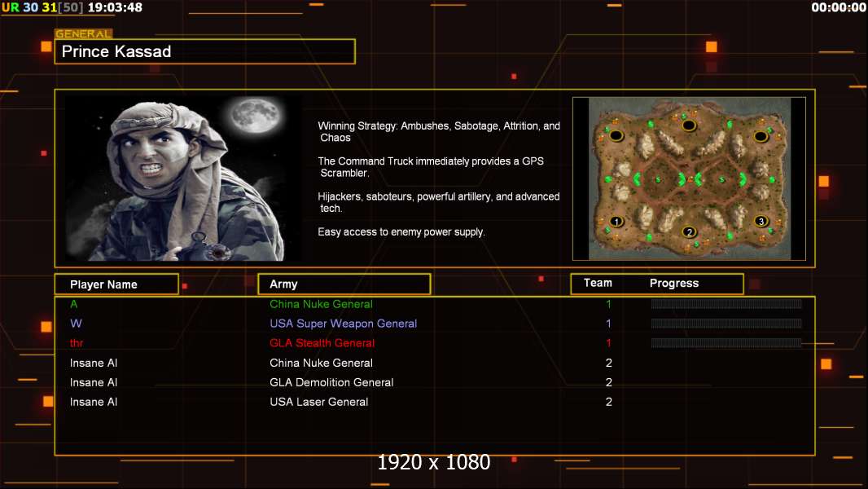Viewport: 868px width, 489px height.
Task: Select Insane AI in GLA Demolition General row
Action: (94, 382)
